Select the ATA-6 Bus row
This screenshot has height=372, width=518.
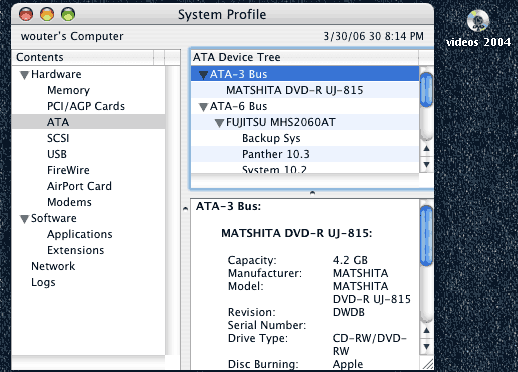pyautogui.click(x=305, y=106)
